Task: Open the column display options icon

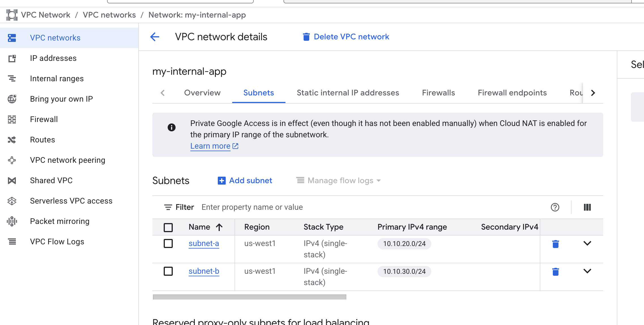Action: click(587, 207)
